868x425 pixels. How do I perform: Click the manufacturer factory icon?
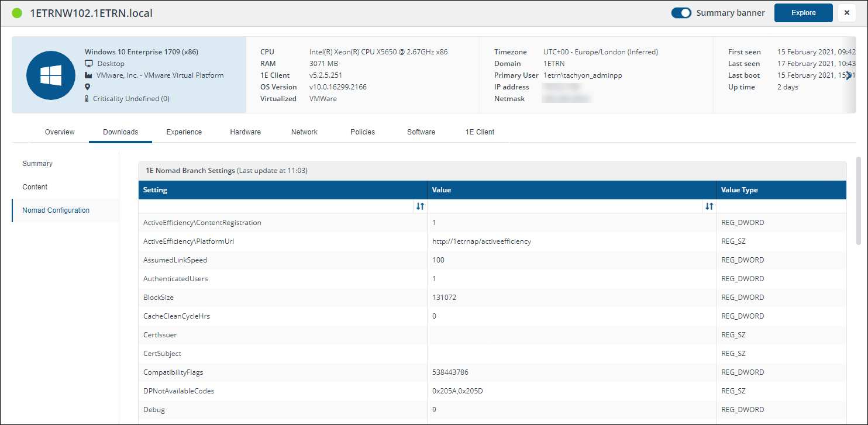[x=89, y=75]
